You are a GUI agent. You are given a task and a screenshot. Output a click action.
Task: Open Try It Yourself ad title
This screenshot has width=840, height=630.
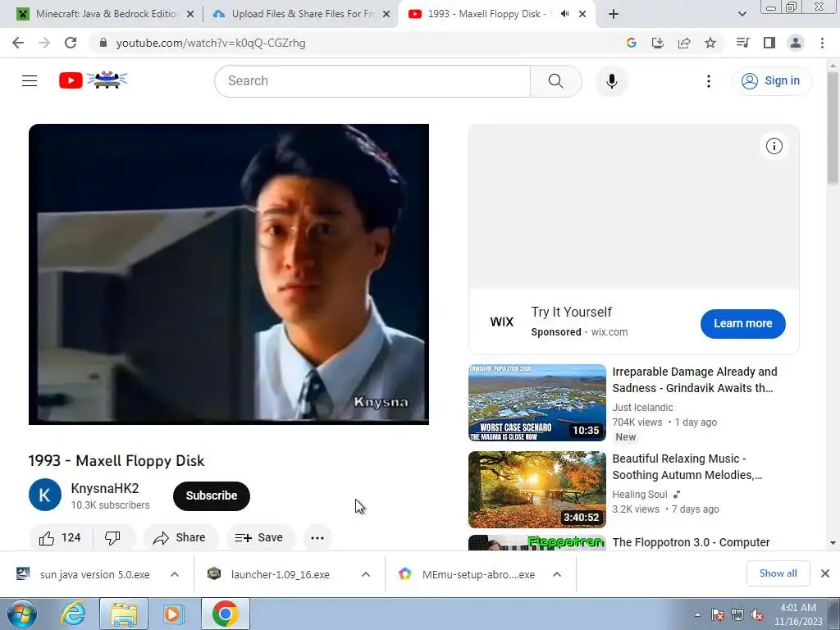click(571, 313)
